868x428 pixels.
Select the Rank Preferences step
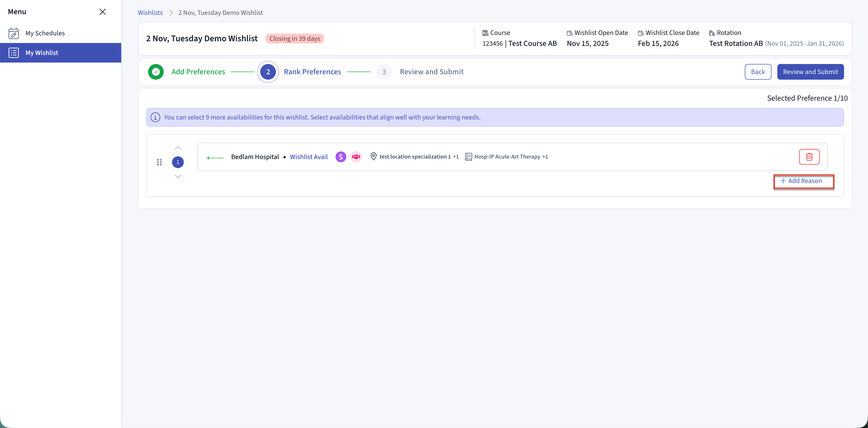click(312, 72)
